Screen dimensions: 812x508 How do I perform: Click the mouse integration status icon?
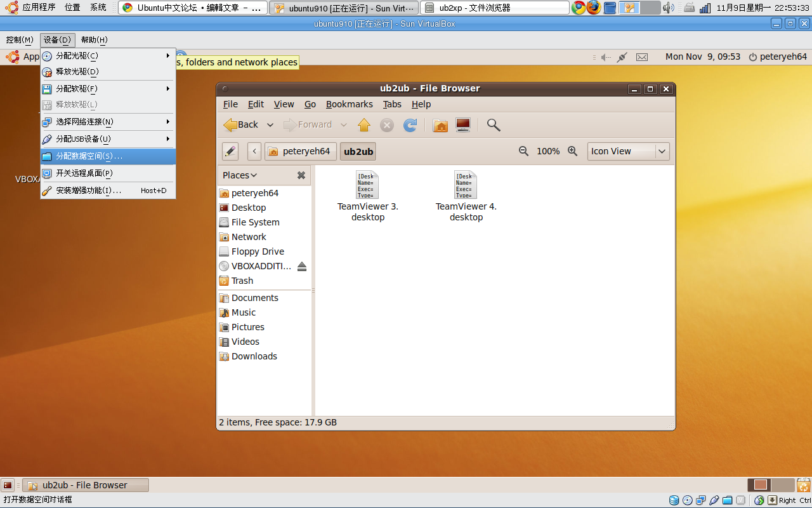759,500
